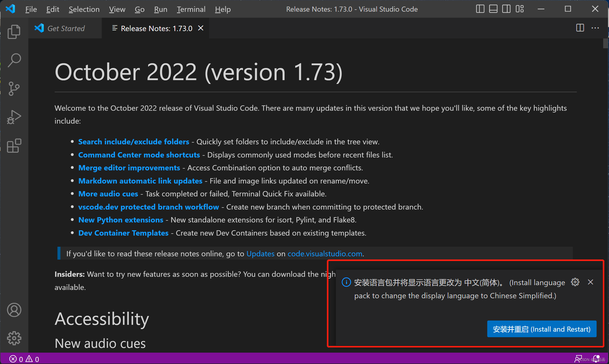The image size is (609, 364).
Task: Split the editor to the right
Action: tap(580, 28)
